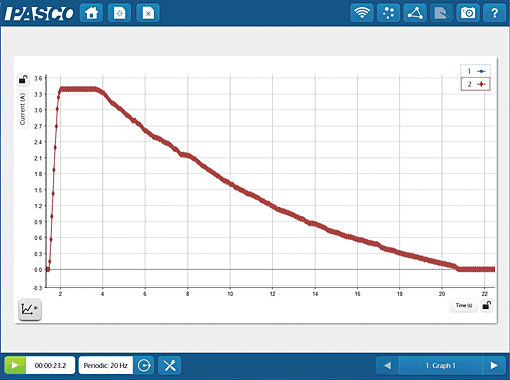Delete the current page with X icon

pyautogui.click(x=148, y=13)
